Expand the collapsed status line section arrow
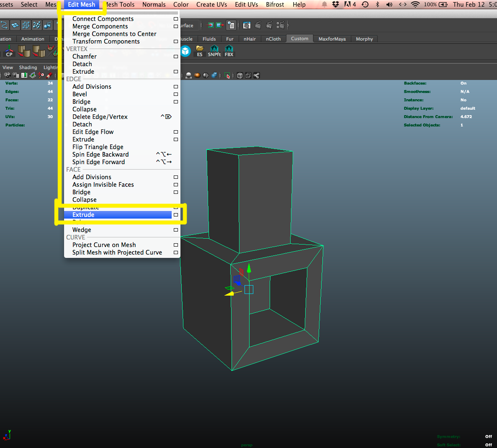Screen dimensions: 497x448 click(x=288, y=26)
